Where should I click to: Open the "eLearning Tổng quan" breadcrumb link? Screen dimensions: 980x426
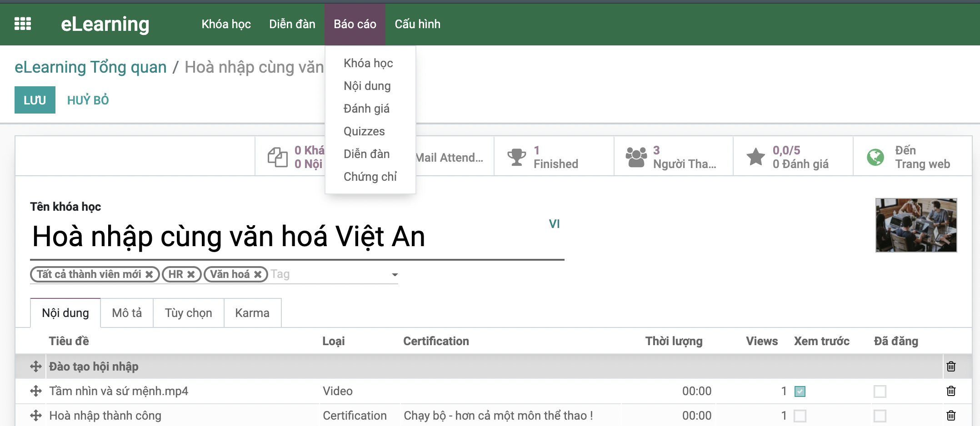click(90, 67)
